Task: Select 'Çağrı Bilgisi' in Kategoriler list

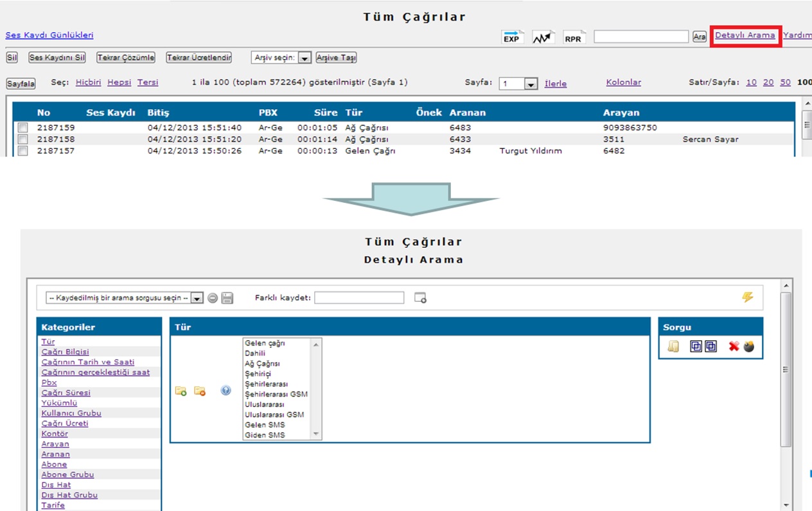Action: (66, 352)
